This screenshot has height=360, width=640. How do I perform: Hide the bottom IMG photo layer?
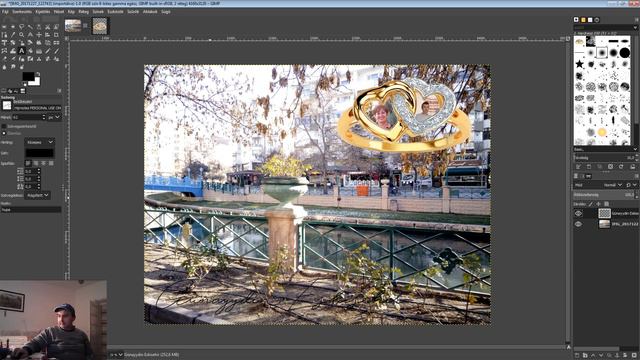(578, 224)
